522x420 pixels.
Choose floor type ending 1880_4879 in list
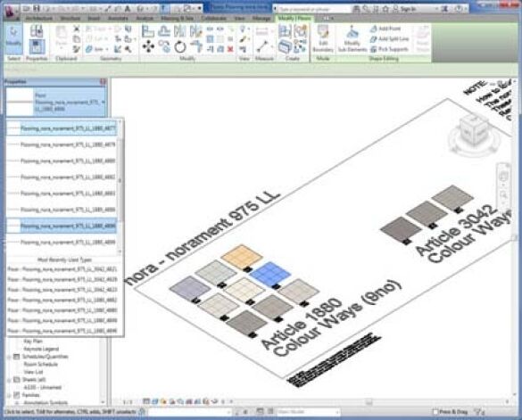tap(62, 144)
